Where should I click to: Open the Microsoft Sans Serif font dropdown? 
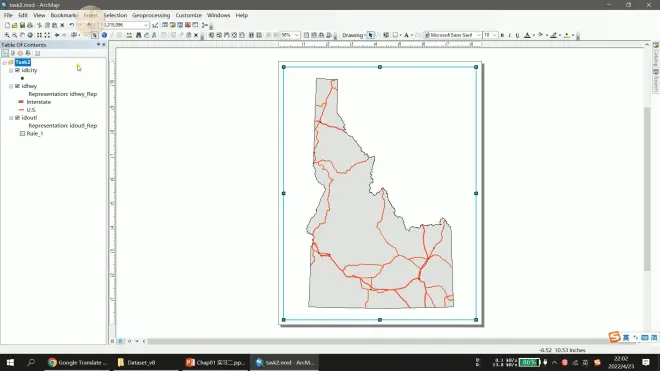click(479, 35)
